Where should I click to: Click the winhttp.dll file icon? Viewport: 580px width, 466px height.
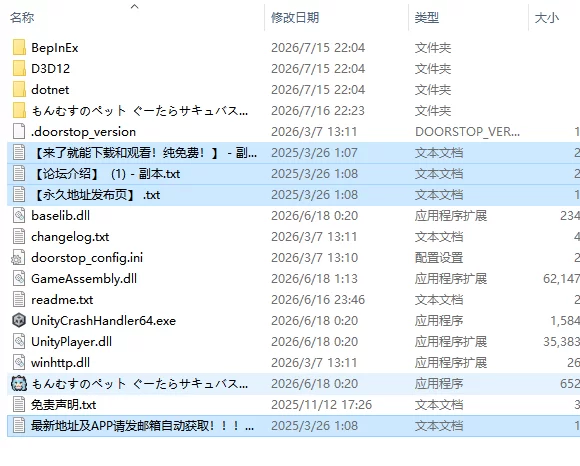click(19, 362)
